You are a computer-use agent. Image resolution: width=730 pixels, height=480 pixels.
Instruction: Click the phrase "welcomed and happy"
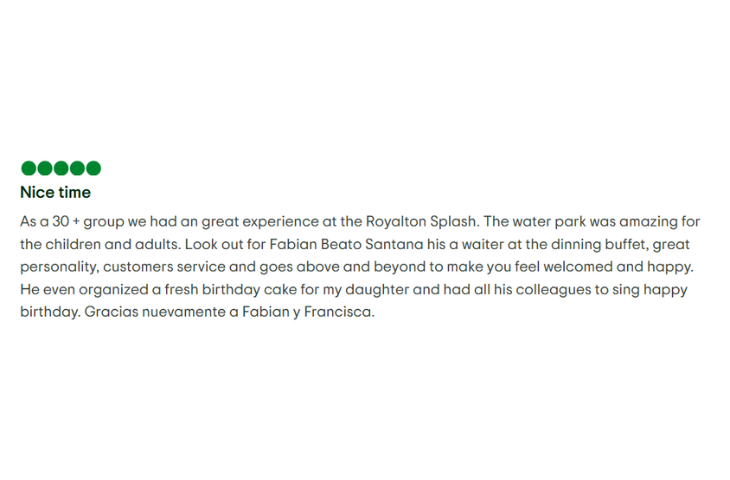617,267
